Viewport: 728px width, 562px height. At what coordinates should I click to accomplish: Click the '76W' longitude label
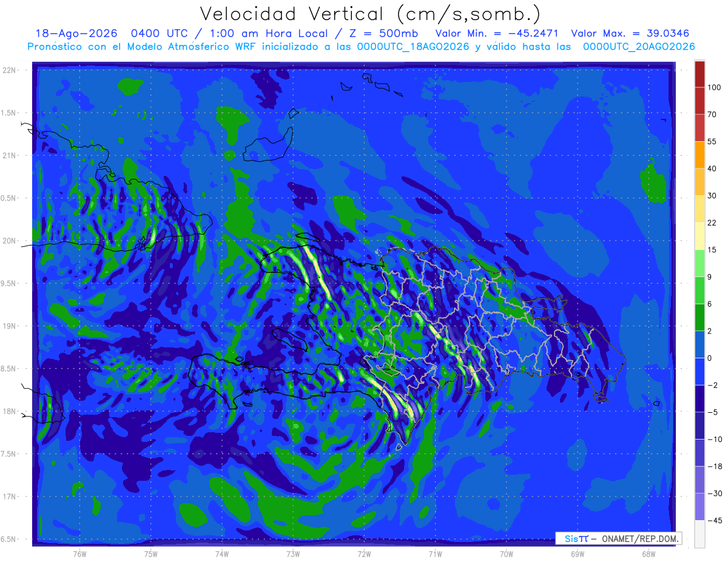[79, 554]
